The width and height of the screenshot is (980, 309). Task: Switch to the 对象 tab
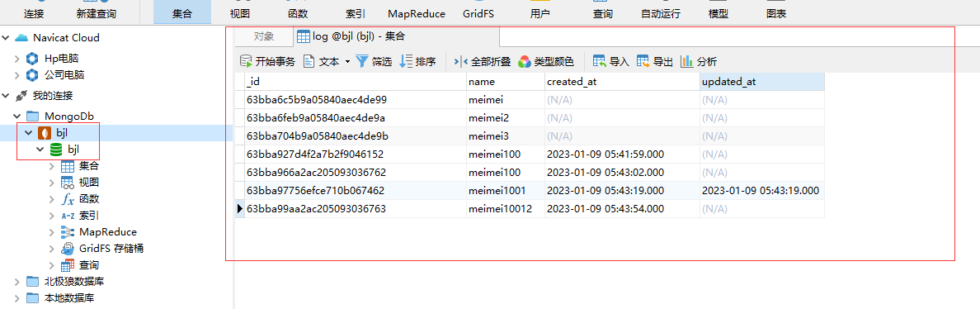tap(264, 37)
